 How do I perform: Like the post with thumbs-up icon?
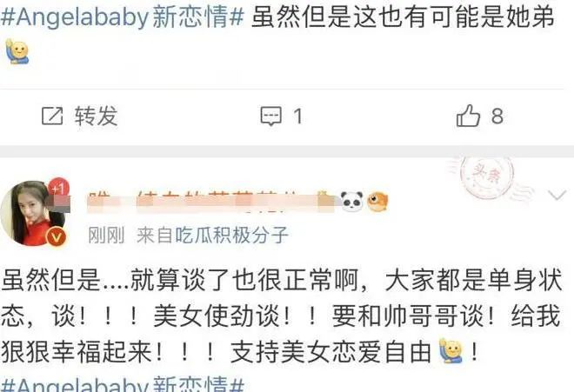point(468,116)
